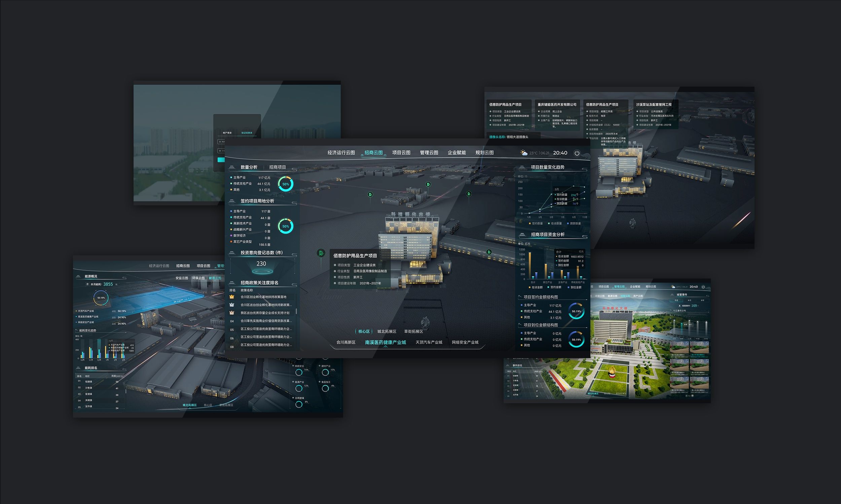Click the bronze rank-three badge icon
This screenshot has width=841, height=504.
[232, 313]
